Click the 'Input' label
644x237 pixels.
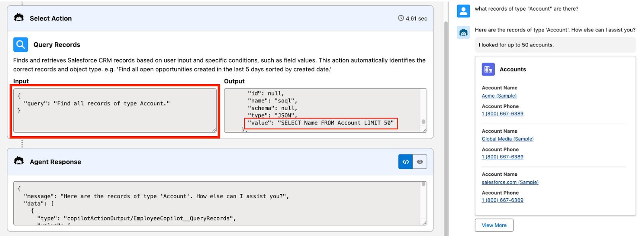21,81
